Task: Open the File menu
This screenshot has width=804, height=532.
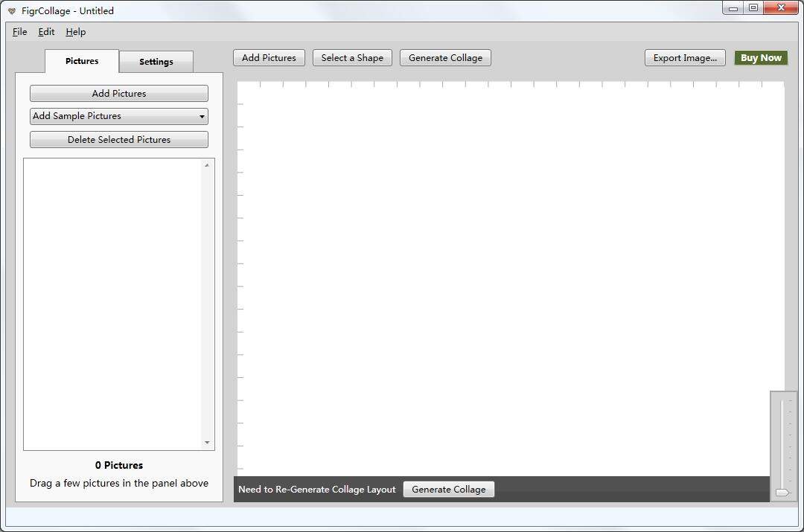Action: [x=19, y=32]
